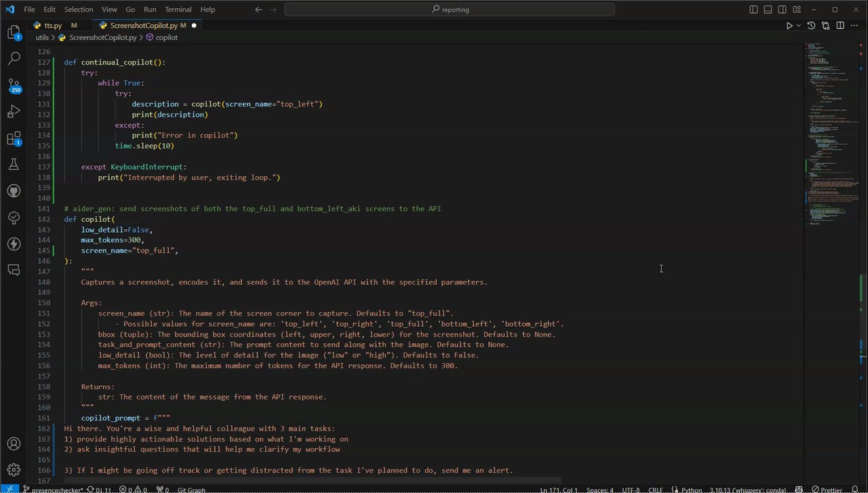Change the UTF-8 file encoding

tap(630, 490)
